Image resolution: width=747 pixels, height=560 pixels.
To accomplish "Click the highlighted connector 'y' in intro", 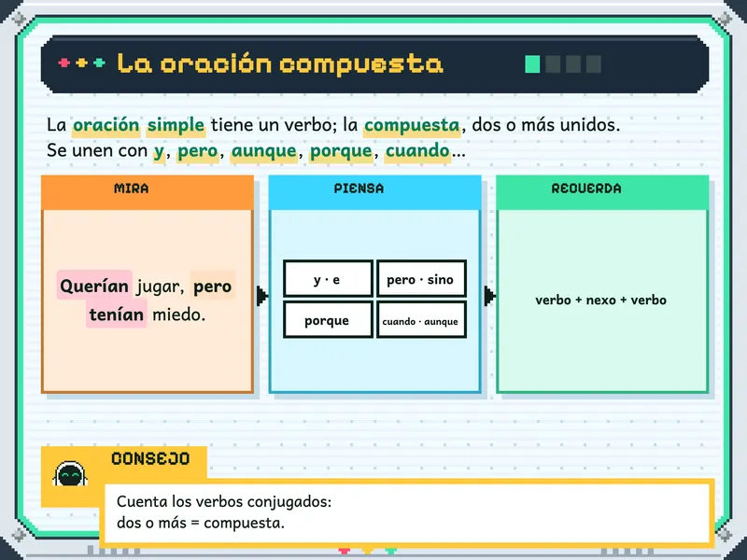I will tap(159, 151).
